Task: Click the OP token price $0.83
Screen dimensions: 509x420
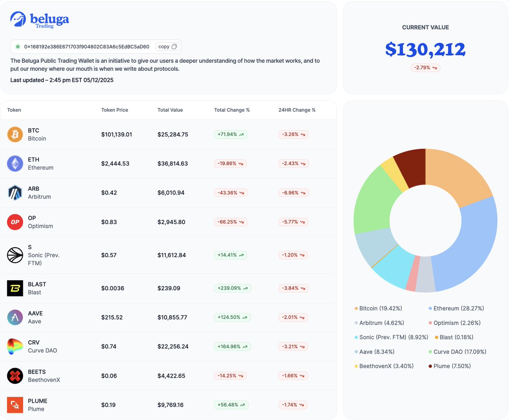Action: (109, 222)
